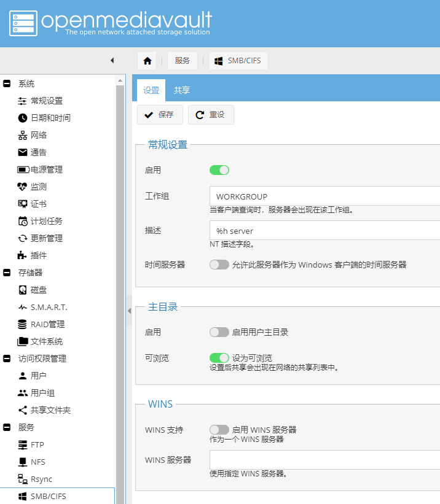This screenshot has height=504, width=440.
Task: Open the 插件 puzzle icon
Action: click(22, 255)
